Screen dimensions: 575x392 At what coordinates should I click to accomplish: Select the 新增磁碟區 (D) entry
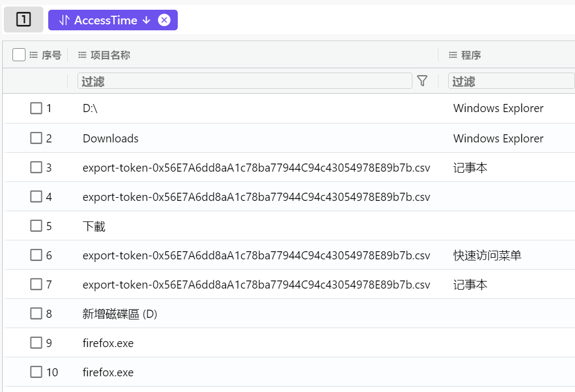(x=119, y=313)
